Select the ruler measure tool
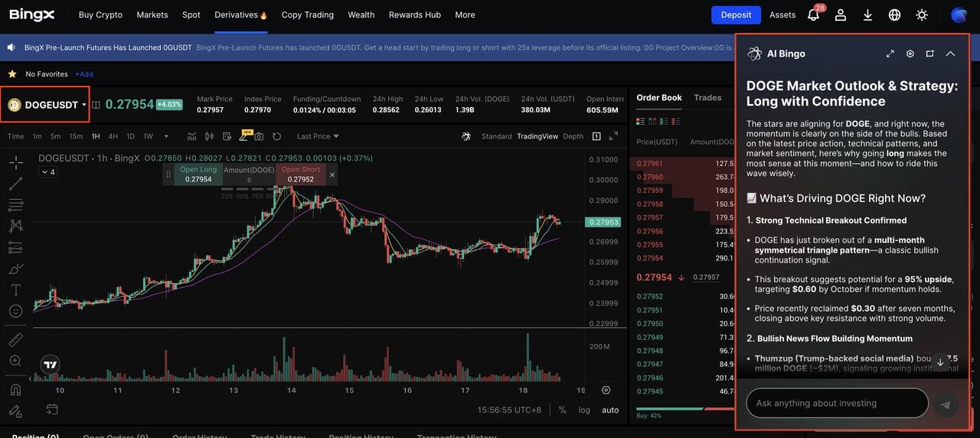This screenshot has height=438, width=980. (15, 339)
